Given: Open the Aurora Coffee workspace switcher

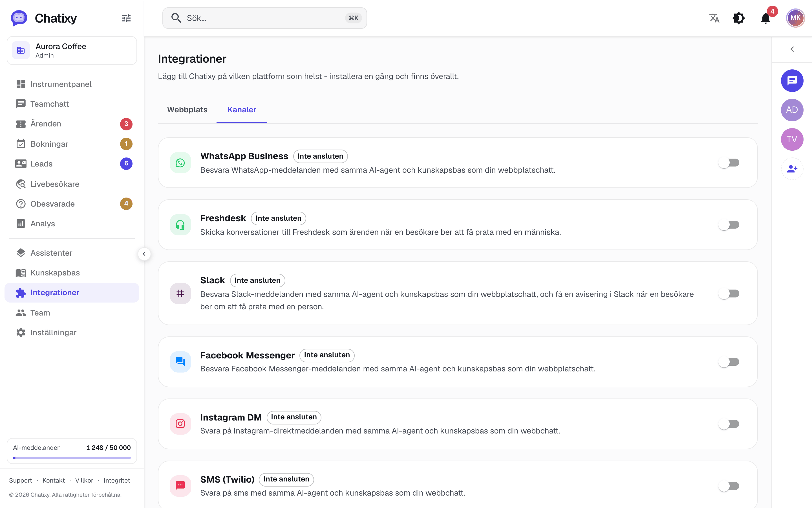Looking at the screenshot, I should pos(72,51).
